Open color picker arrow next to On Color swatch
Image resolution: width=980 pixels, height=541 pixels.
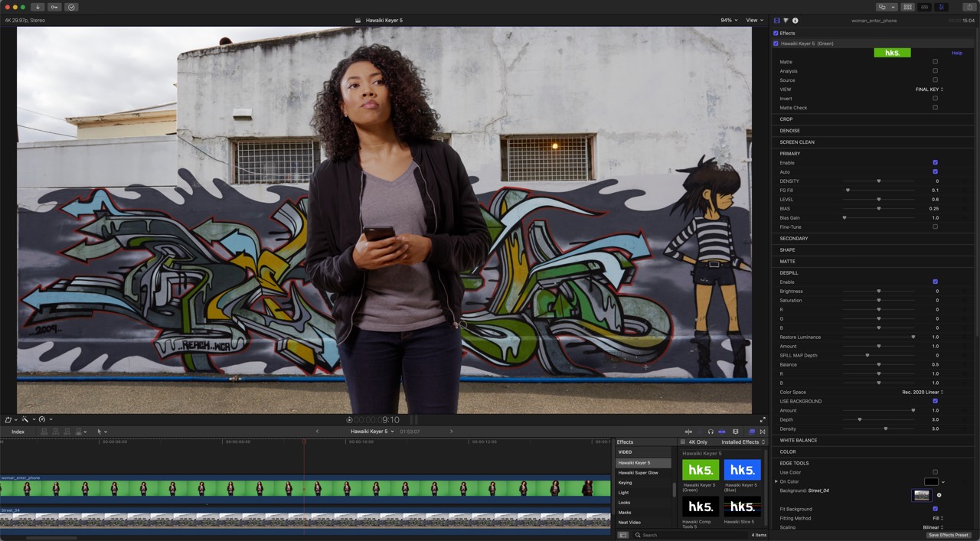coord(943,482)
